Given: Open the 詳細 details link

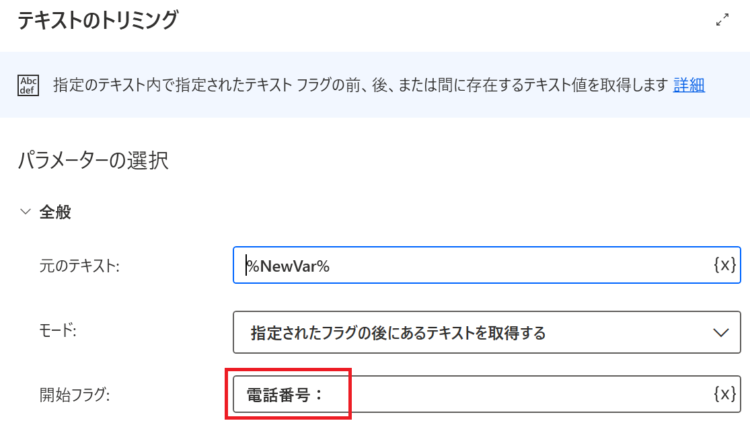Looking at the screenshot, I should coord(689,85).
